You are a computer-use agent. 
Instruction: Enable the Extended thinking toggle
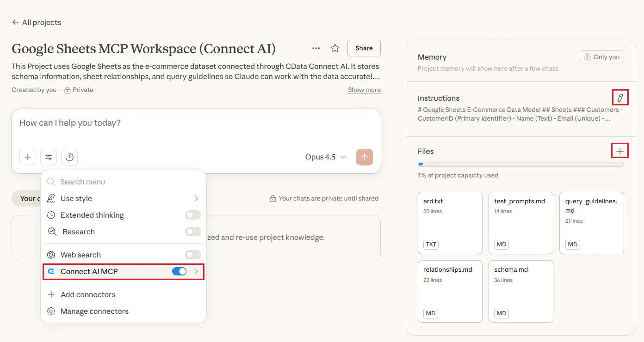click(192, 215)
